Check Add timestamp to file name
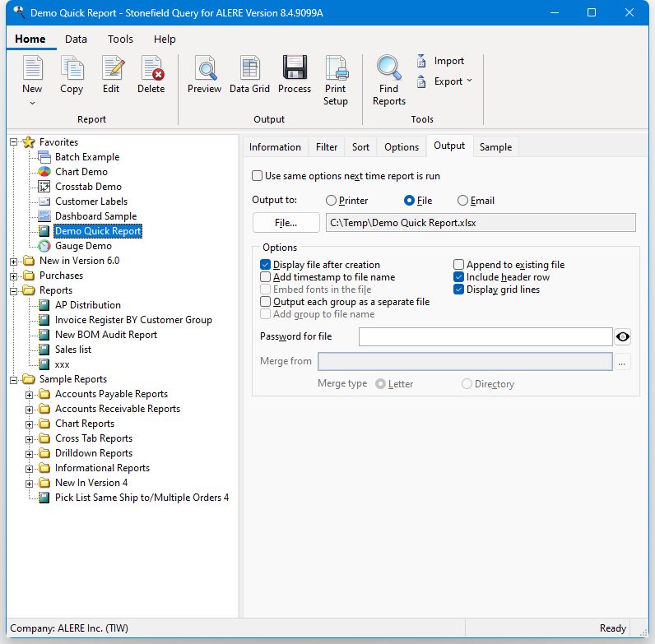The image size is (655, 644). [265, 277]
